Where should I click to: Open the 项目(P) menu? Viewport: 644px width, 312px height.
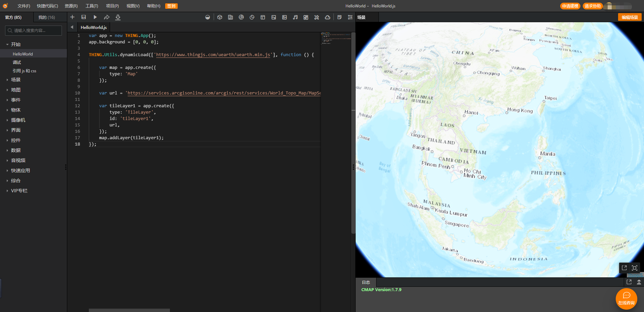pos(112,6)
